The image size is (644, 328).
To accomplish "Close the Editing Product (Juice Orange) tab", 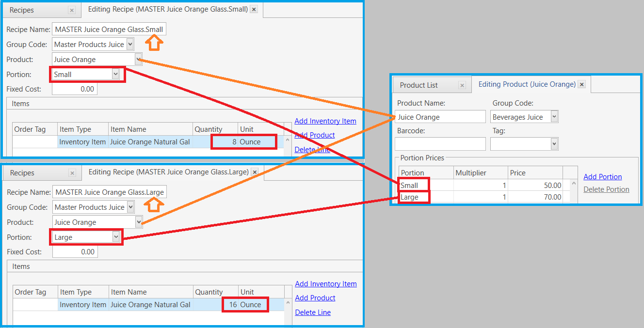I will point(582,84).
